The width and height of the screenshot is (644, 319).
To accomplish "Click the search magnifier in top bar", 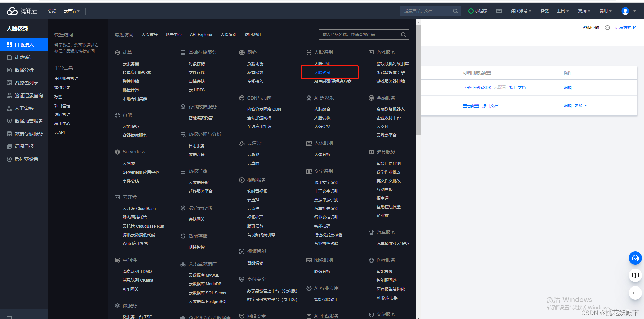I will tap(455, 11).
